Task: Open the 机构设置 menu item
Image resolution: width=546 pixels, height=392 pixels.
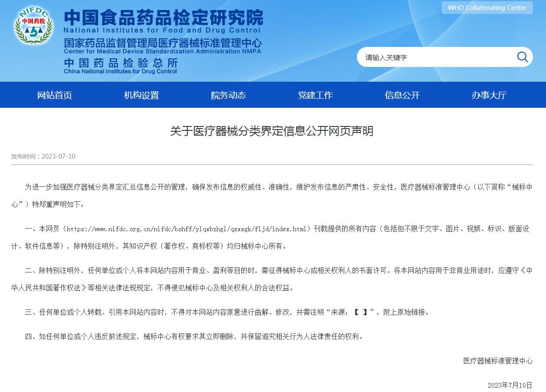Action: click(x=141, y=95)
